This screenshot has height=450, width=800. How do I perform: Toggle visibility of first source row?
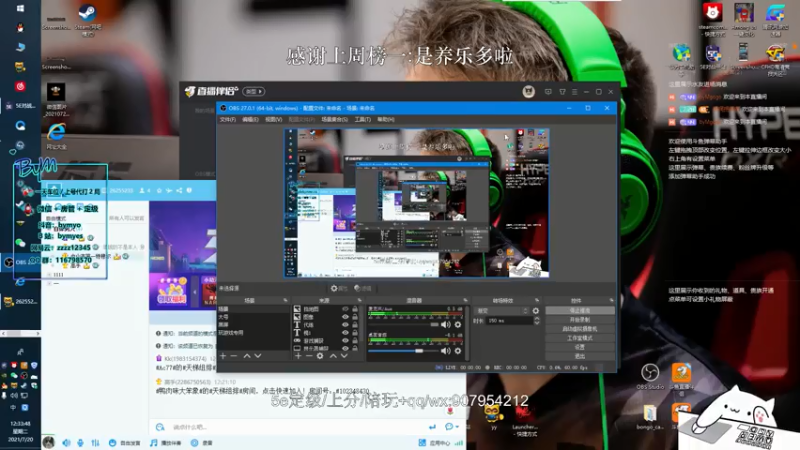(x=345, y=309)
